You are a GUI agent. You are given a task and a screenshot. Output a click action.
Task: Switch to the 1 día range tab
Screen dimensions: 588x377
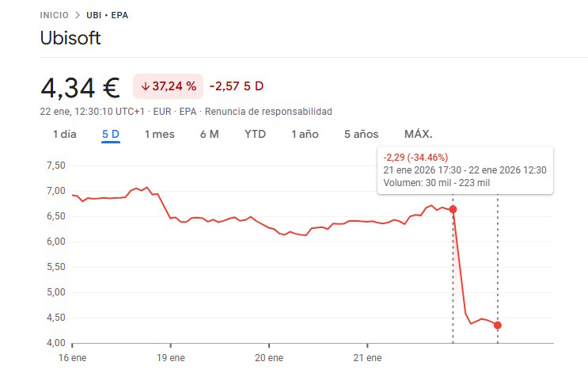click(64, 134)
